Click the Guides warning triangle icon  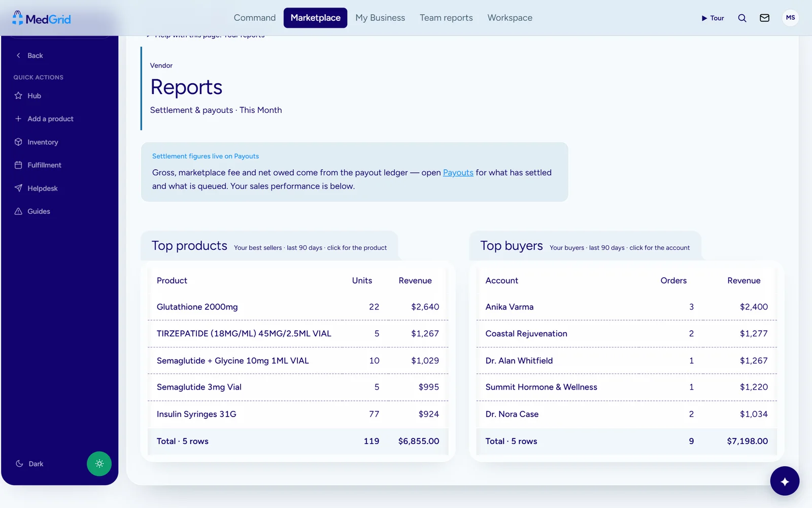[18, 211]
